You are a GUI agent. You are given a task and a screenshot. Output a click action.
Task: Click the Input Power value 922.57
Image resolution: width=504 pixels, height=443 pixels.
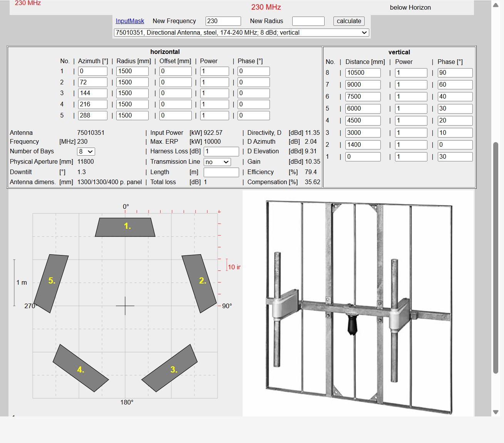tap(213, 133)
